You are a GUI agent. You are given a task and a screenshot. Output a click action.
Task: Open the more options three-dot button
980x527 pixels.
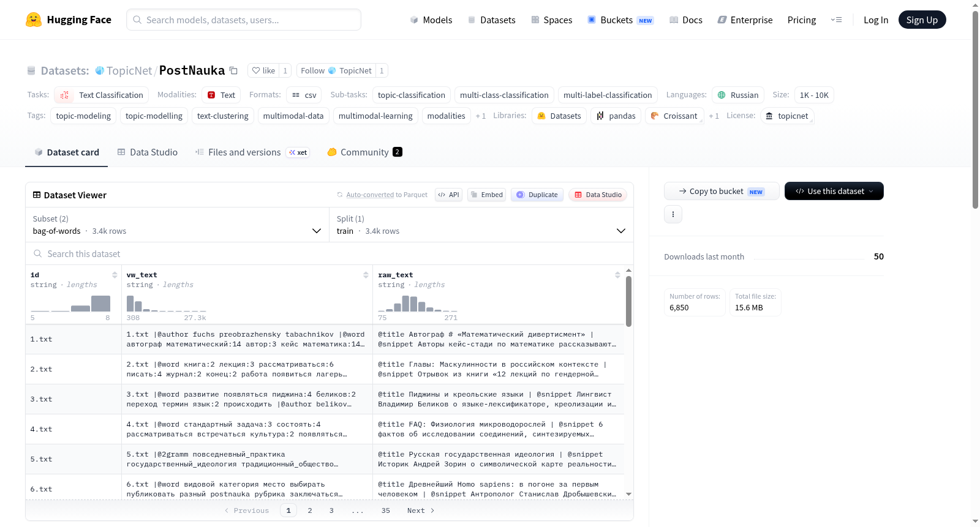point(673,214)
